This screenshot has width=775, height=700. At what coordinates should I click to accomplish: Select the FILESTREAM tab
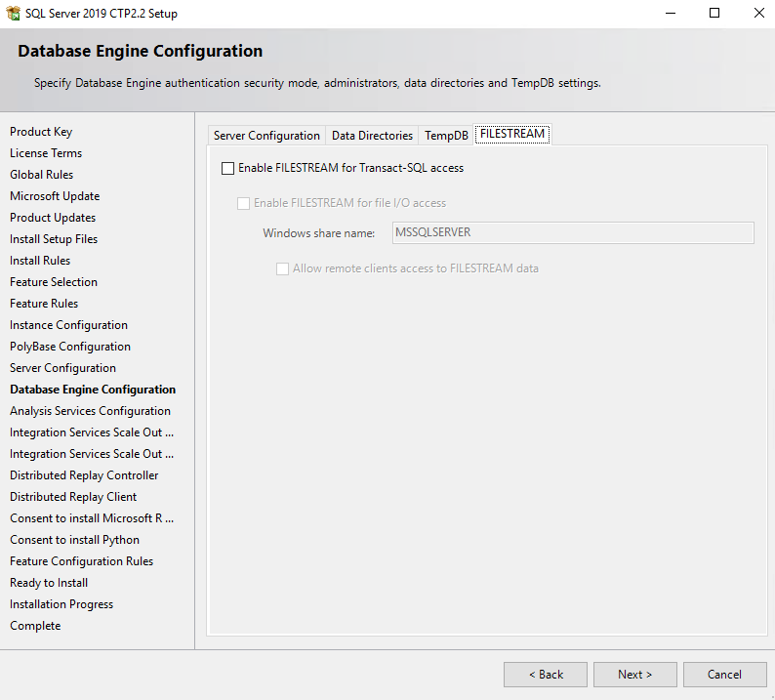pos(512,134)
